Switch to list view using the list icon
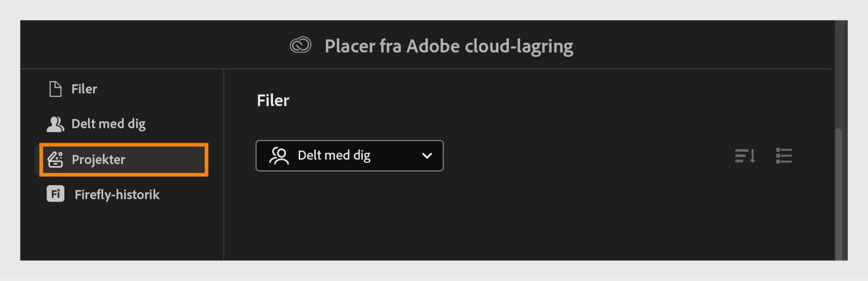Viewport: 868px width, 281px height. tap(784, 156)
